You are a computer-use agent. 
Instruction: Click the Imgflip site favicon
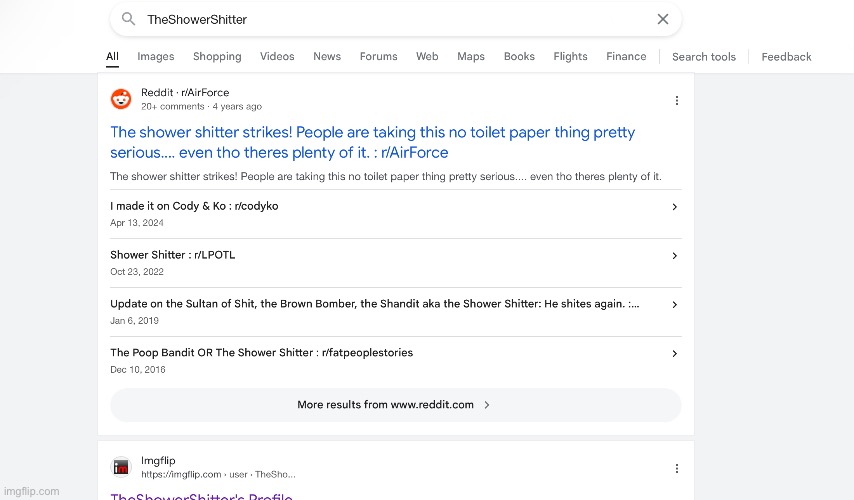click(121, 467)
